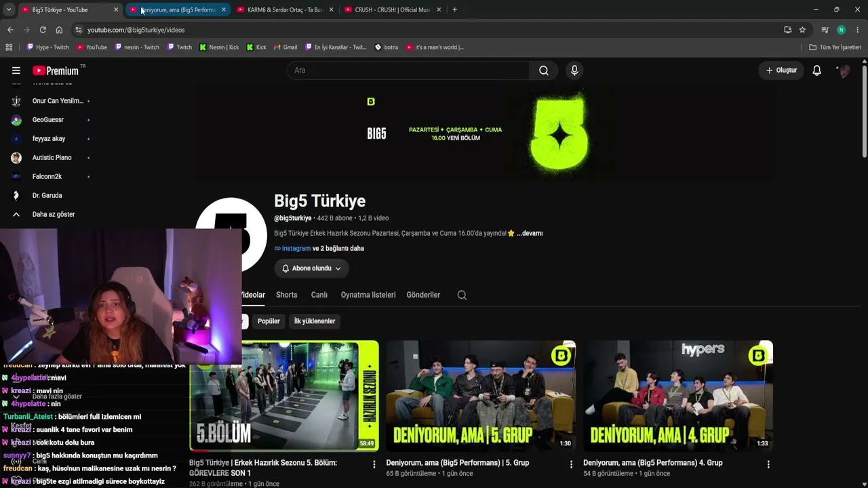Expand the Abone olundu subscription dropdown
The image size is (868, 488).
(x=312, y=268)
